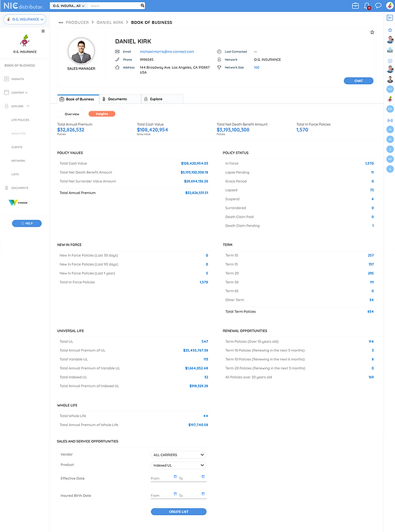
Task: Click the chat section icon in right sidebar
Action: 390,61
